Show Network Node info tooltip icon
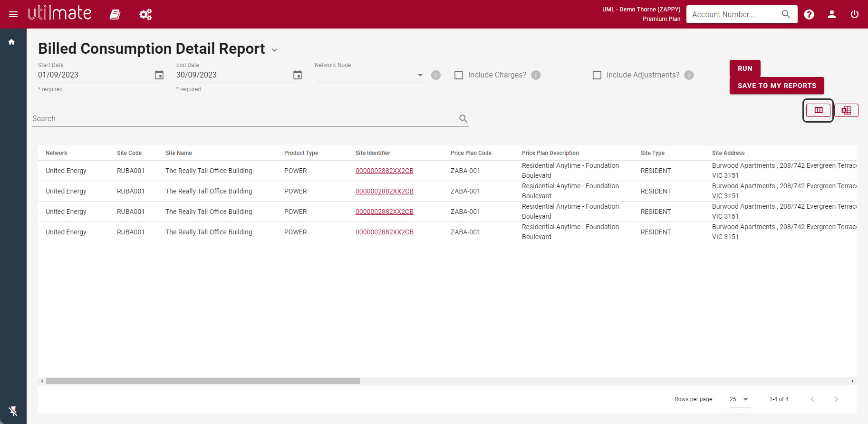868x424 pixels. pyautogui.click(x=436, y=75)
